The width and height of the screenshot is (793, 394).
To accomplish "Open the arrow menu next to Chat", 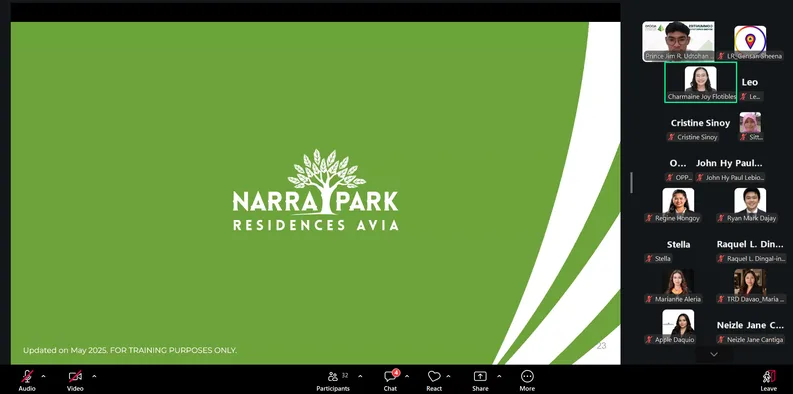I will (407, 376).
